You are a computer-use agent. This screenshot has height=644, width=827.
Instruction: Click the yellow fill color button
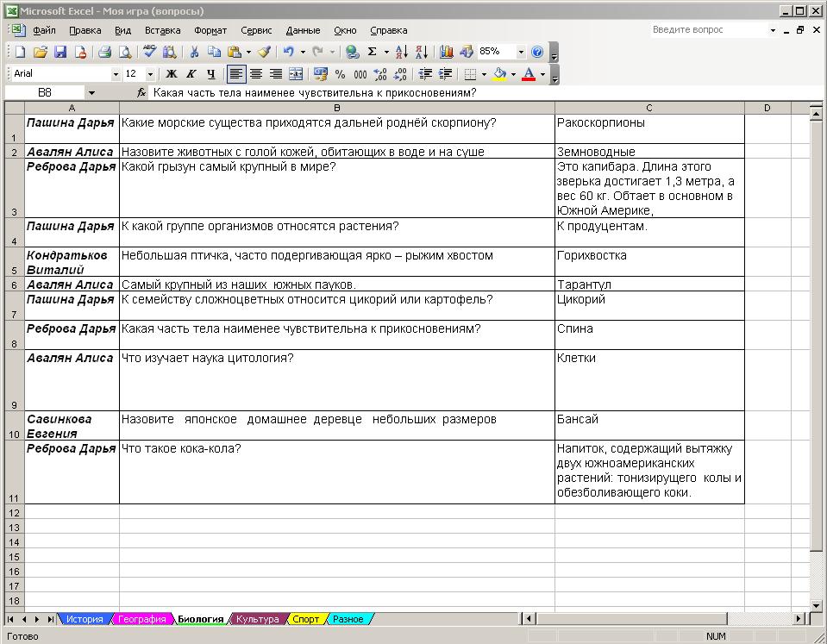[x=500, y=74]
